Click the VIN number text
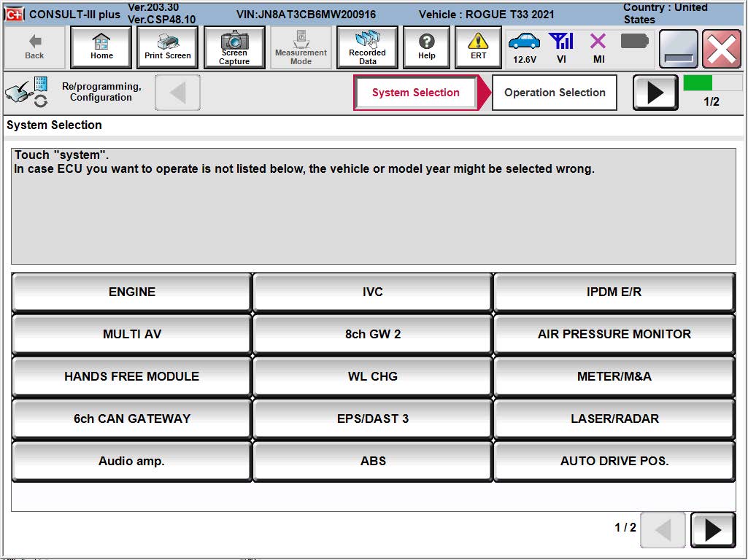 point(306,15)
